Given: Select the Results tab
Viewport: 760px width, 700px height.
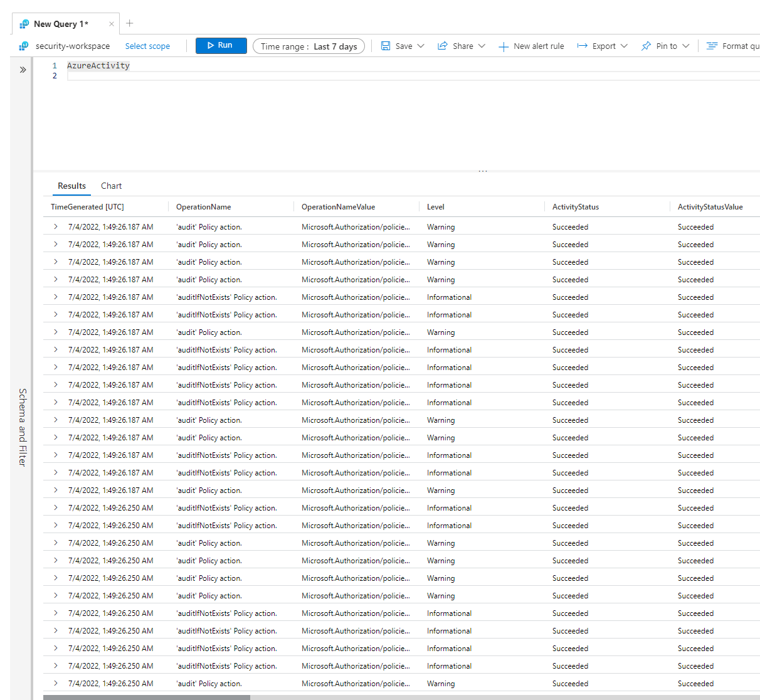Looking at the screenshot, I should pos(71,186).
